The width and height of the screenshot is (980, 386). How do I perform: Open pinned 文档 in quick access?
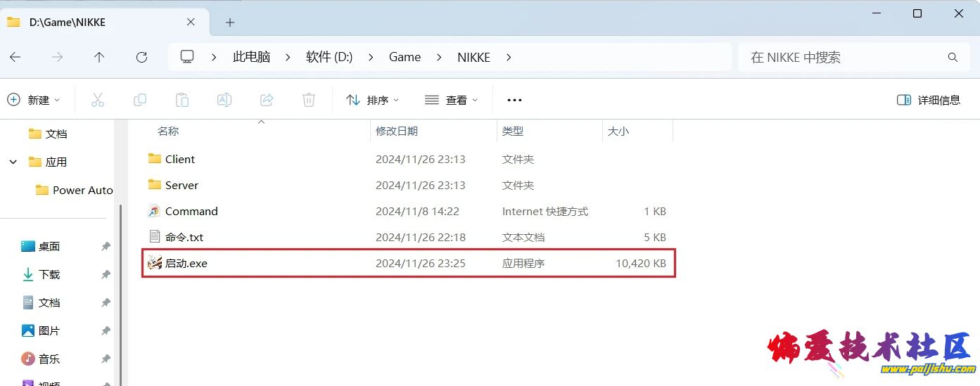tap(49, 302)
